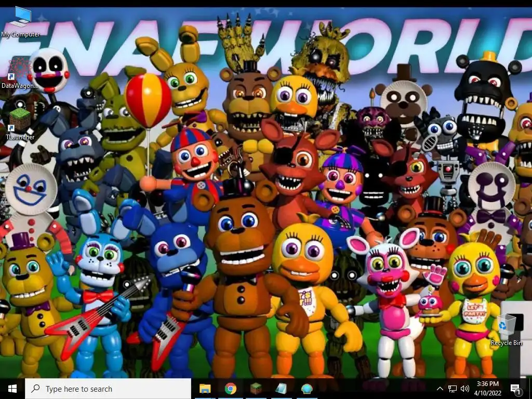
Task: Select the DataWagon desktop shortcut
Action: tap(19, 74)
